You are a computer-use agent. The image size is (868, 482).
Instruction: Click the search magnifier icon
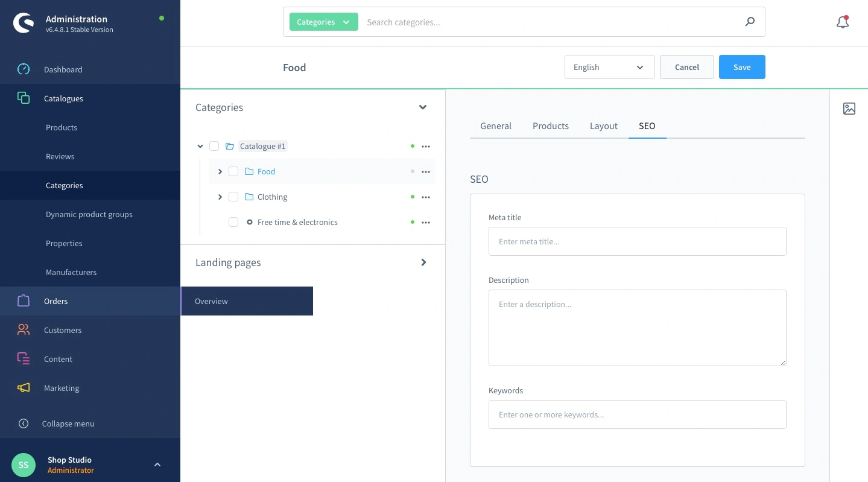[x=750, y=22]
